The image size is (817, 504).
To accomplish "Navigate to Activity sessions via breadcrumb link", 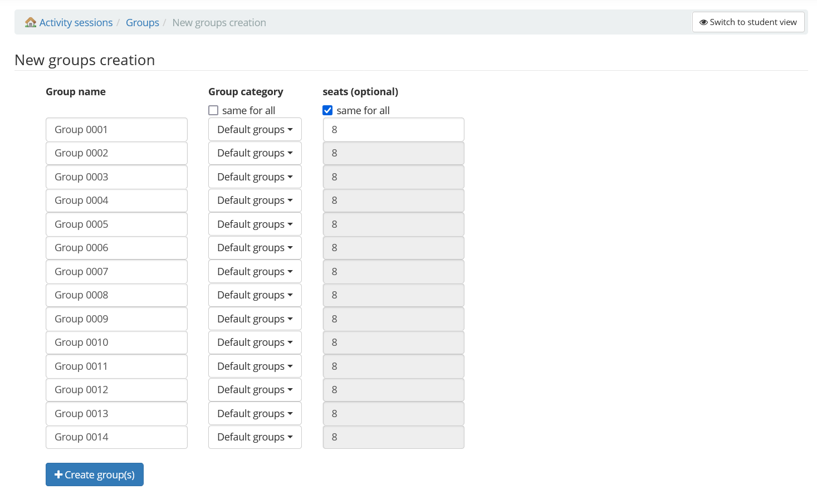I will click(x=75, y=22).
